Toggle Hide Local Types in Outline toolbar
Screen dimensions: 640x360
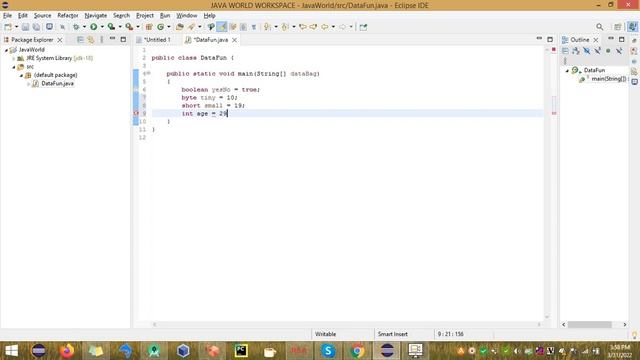[619, 51]
